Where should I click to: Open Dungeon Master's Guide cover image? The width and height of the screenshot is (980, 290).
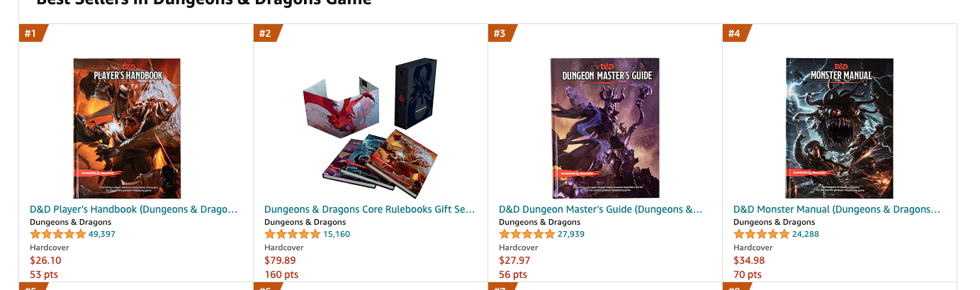point(605,128)
